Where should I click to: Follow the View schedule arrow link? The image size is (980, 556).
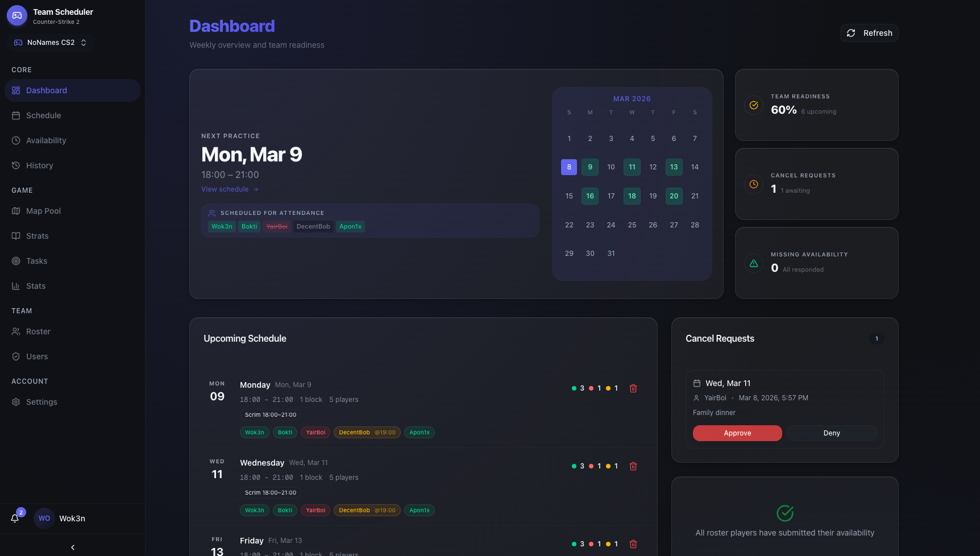pyautogui.click(x=230, y=189)
